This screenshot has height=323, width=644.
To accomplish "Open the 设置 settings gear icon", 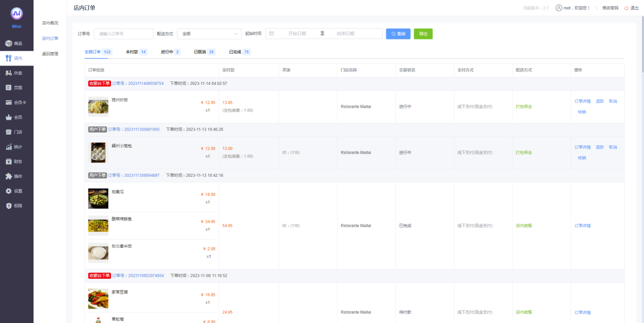I will 9,191.
